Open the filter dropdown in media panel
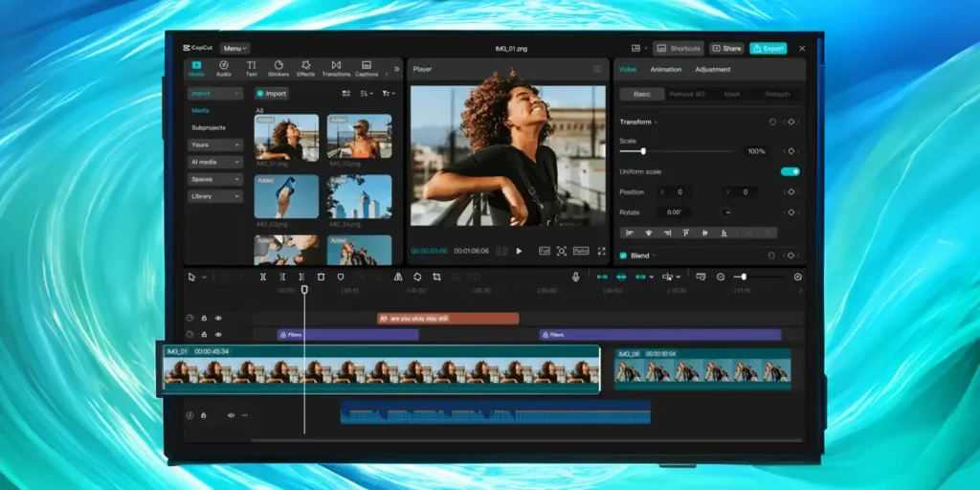 389,94
